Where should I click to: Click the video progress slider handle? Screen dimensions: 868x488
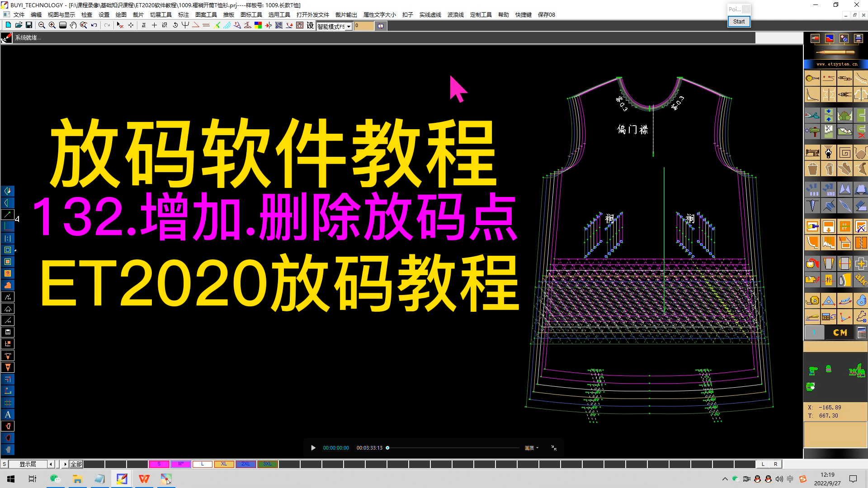pyautogui.click(x=387, y=448)
